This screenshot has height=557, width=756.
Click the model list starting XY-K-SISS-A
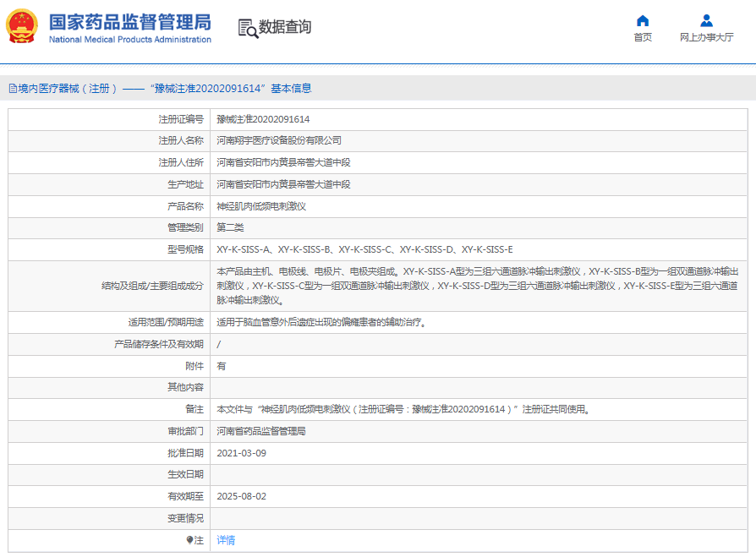click(364, 249)
